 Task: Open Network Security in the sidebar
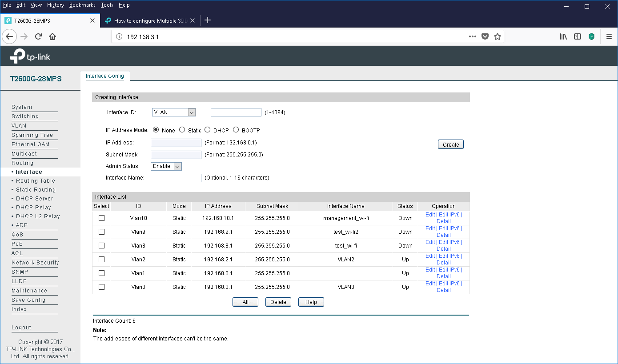pyautogui.click(x=35, y=263)
